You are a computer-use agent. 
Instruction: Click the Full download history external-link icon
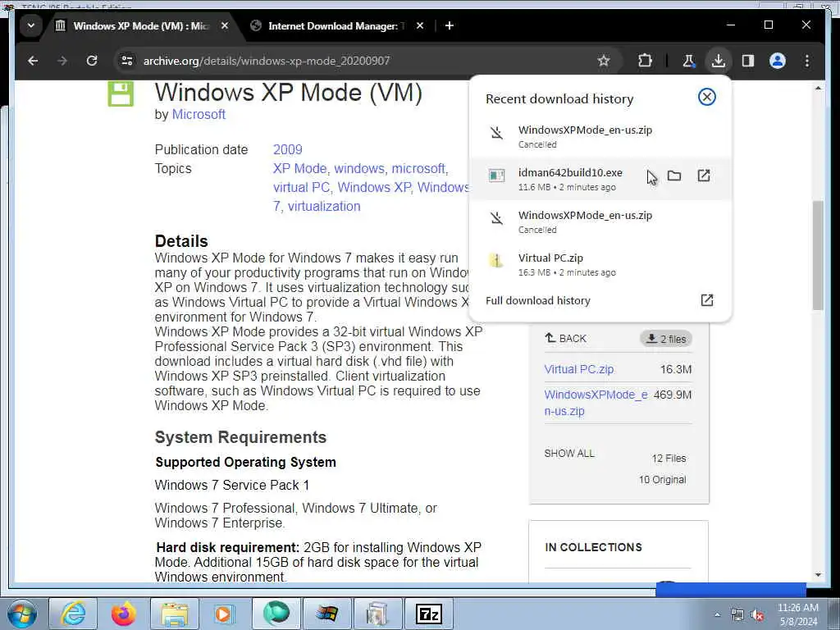[x=706, y=300]
